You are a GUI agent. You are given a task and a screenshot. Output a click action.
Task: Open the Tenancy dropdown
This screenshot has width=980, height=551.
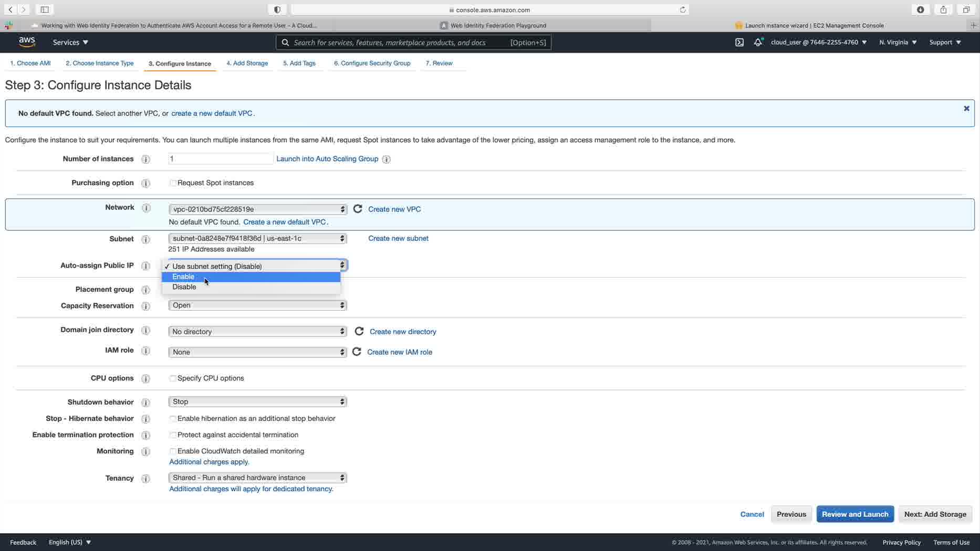tap(257, 478)
